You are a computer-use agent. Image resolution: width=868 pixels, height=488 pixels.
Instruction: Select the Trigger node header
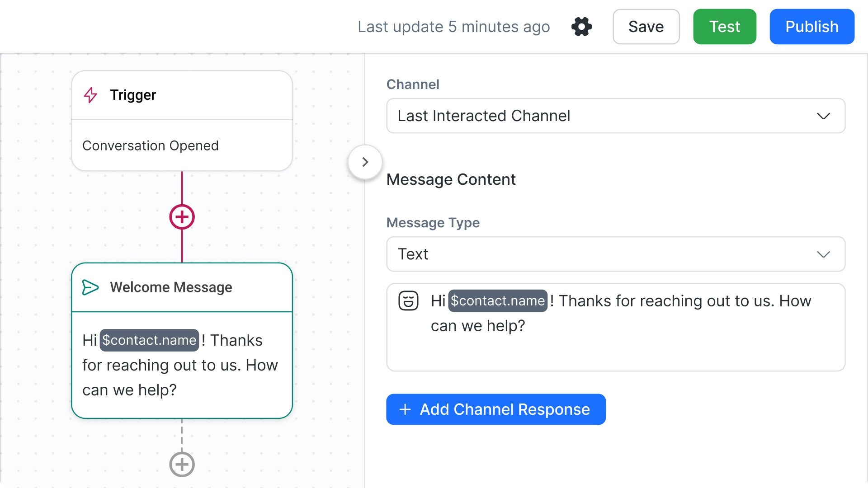click(x=181, y=95)
